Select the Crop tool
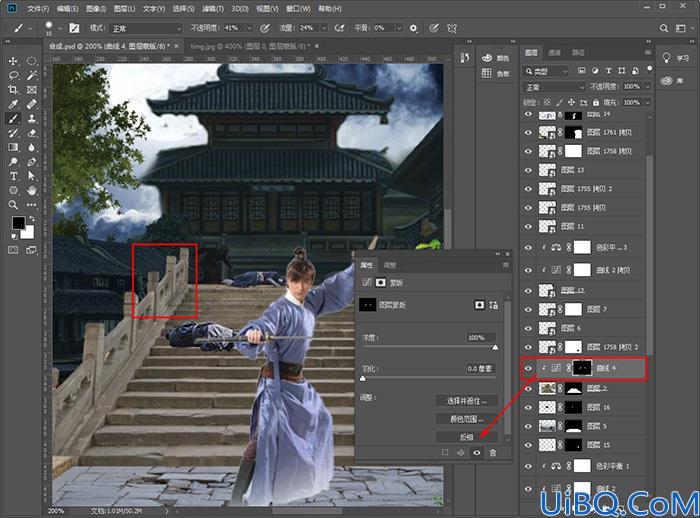This screenshot has height=518, width=700. point(13,90)
